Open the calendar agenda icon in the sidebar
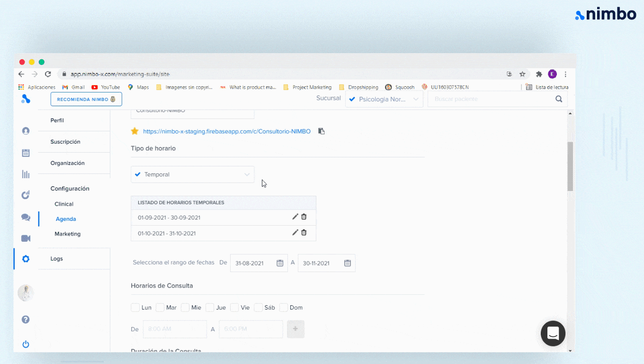 click(x=25, y=153)
